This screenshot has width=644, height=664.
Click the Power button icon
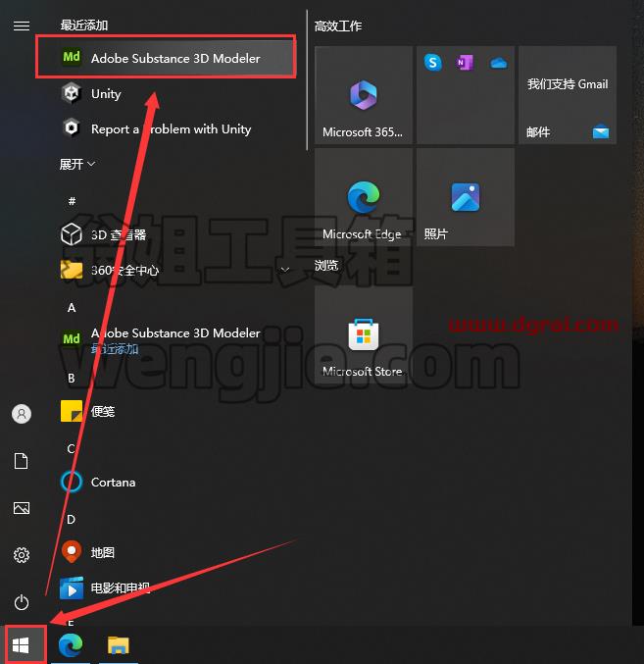[x=22, y=602]
